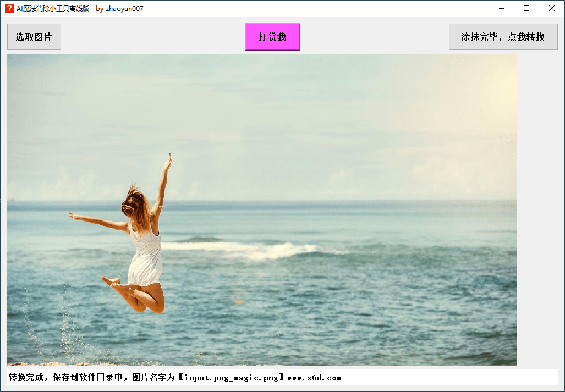Click the window title text 'AI魔法消除小工具离线版'
Screen dimensions: 565x392
(x=53, y=8)
